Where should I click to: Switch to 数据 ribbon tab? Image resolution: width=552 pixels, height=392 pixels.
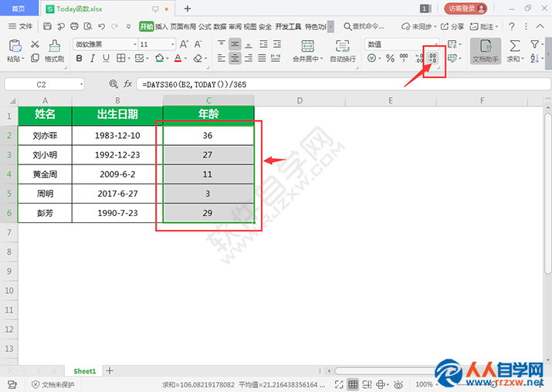point(220,27)
